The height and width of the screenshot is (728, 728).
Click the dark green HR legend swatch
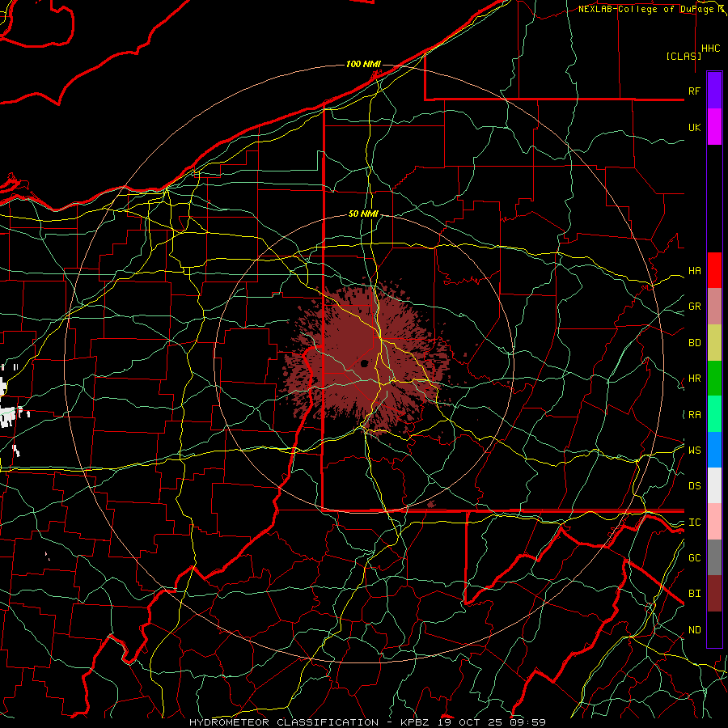pyautogui.click(x=714, y=379)
